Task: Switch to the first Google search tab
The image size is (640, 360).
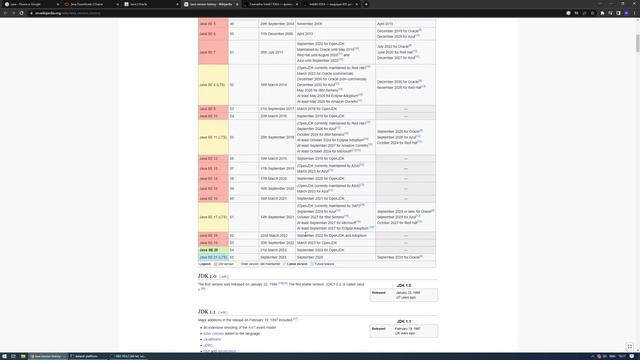Action: pyautogui.click(x=32, y=4)
